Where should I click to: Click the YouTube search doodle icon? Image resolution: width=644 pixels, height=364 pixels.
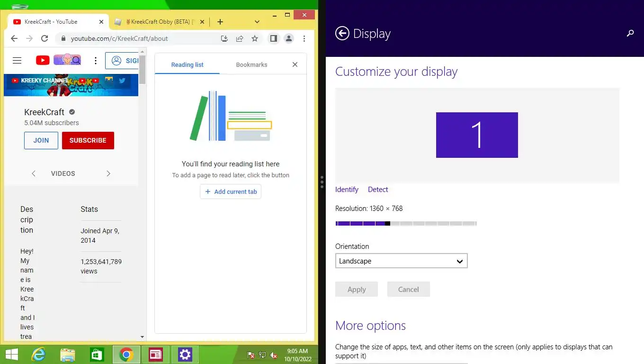[67, 60]
